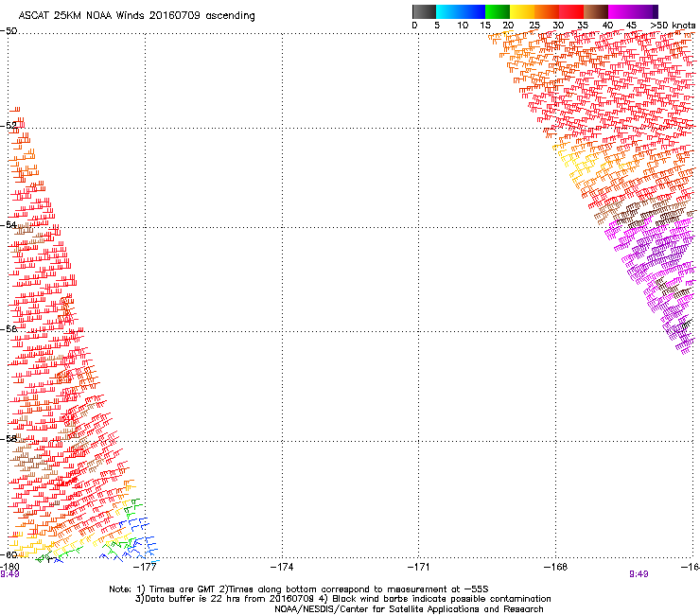Click the -56 latitude axis label
The width and height of the screenshot is (700, 615).
point(9,328)
